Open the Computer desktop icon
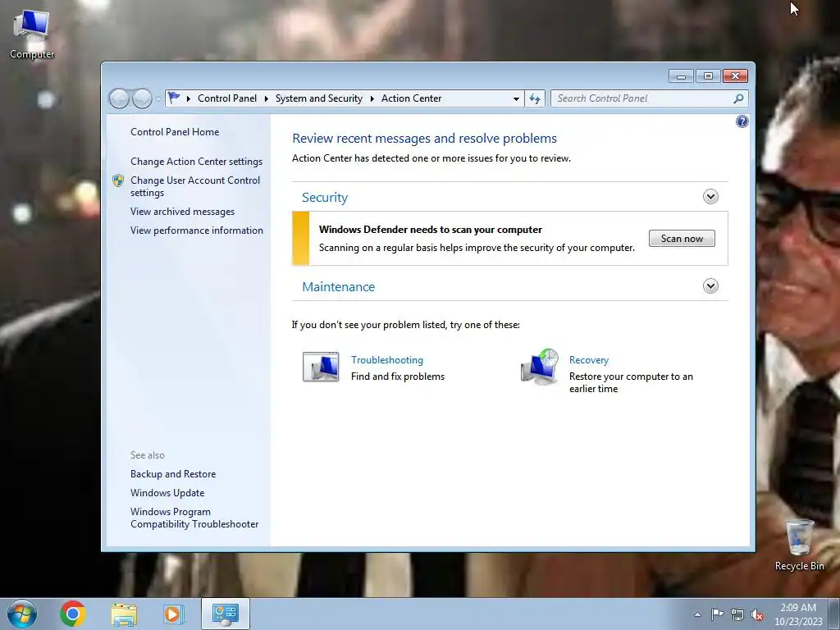Screen dimensions: 840x630 pyautogui.click(x=32, y=34)
